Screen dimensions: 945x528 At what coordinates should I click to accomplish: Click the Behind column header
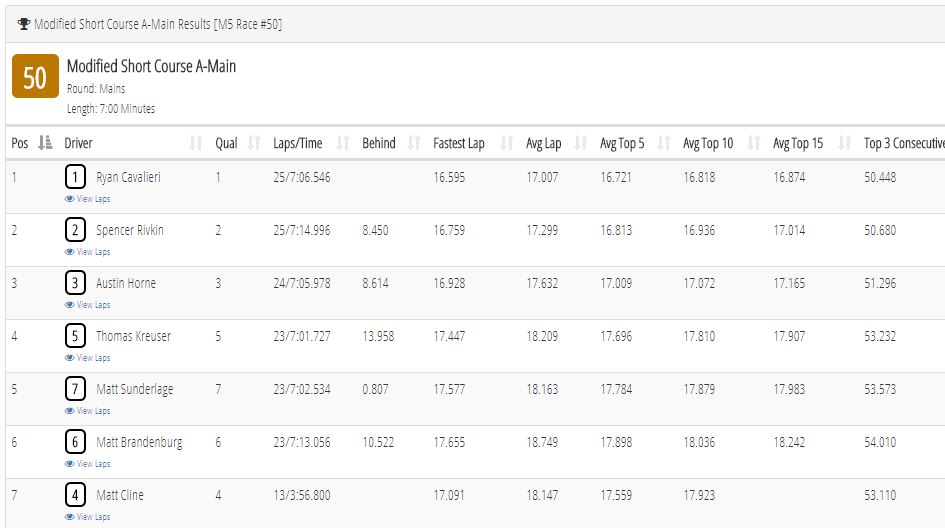(x=378, y=143)
